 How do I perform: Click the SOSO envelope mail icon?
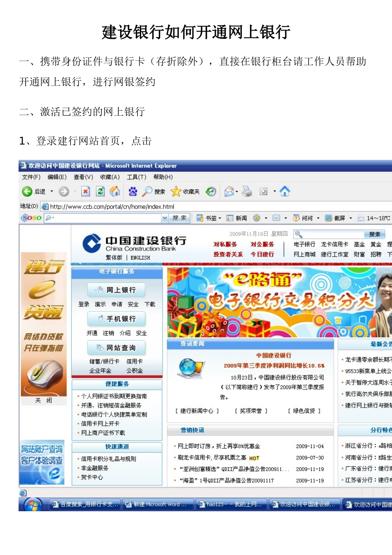pos(276,218)
